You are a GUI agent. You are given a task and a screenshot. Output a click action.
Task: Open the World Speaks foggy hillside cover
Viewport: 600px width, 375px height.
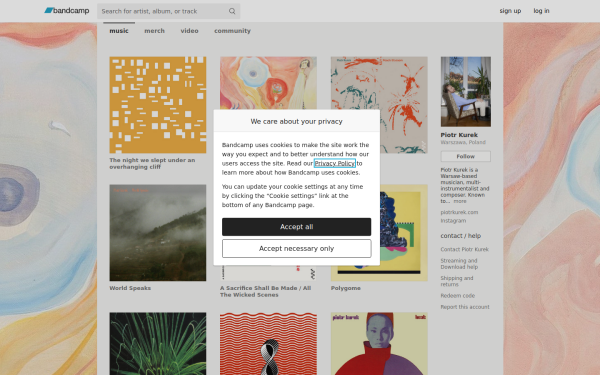tap(158, 233)
